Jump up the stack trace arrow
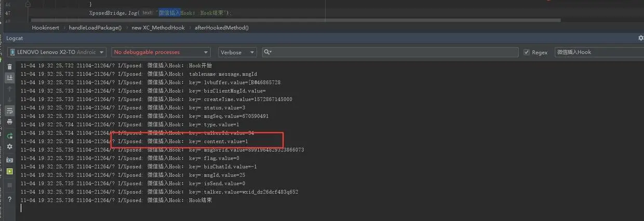Viewport: 644px width, 221px height. pyautogui.click(x=9, y=89)
